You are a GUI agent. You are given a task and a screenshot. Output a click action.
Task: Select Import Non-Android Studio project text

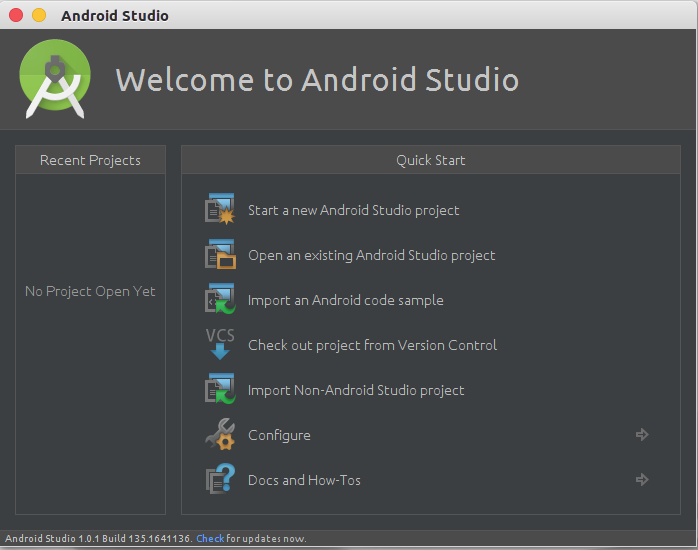pyautogui.click(x=356, y=390)
